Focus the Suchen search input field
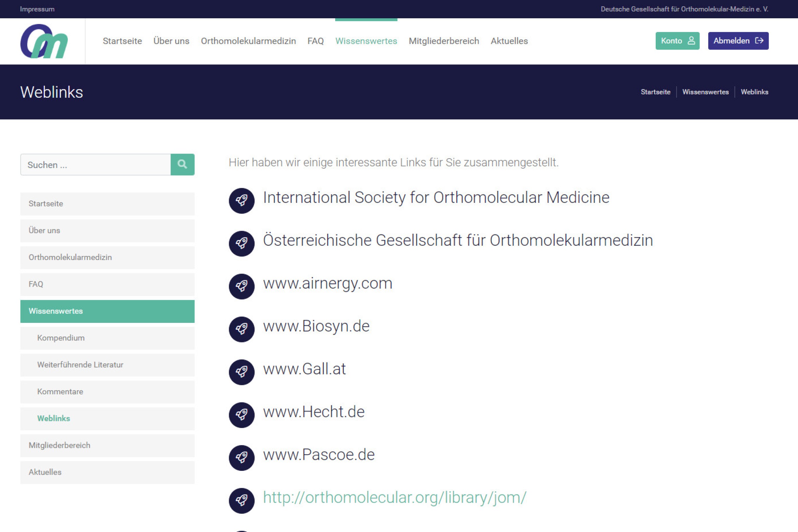This screenshot has width=798, height=532. click(x=95, y=165)
